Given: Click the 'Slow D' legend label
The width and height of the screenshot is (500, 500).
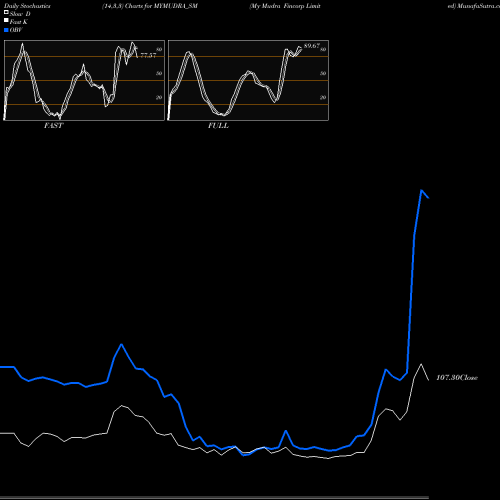Looking at the screenshot, I should click(20, 14).
